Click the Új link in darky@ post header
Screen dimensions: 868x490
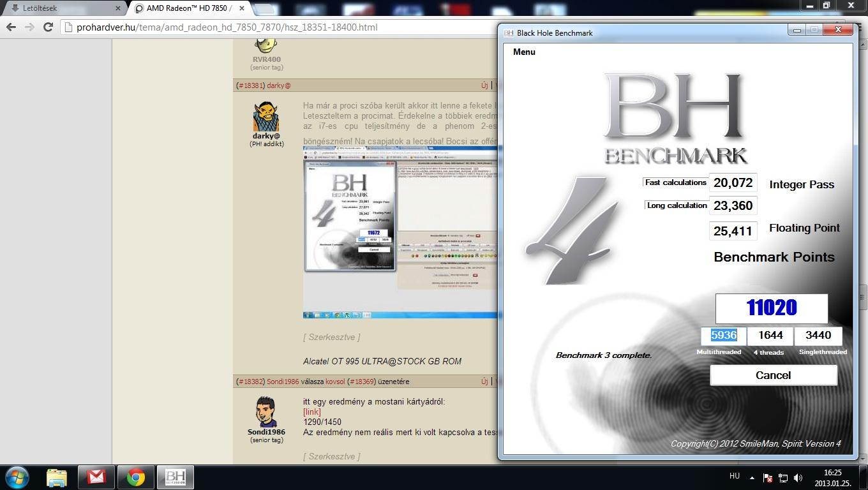(x=485, y=85)
